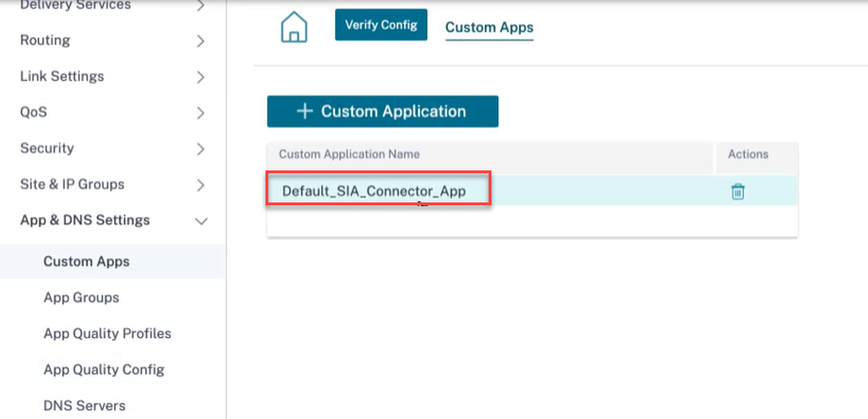Open the App & DNS Settings menu
Viewport: 868px width, 419px height.
point(85,220)
